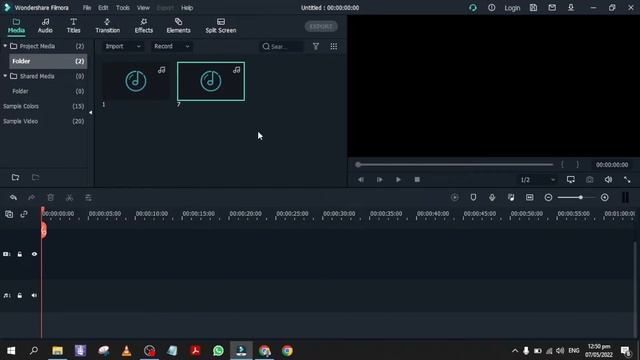Add a new folder

click(16, 177)
